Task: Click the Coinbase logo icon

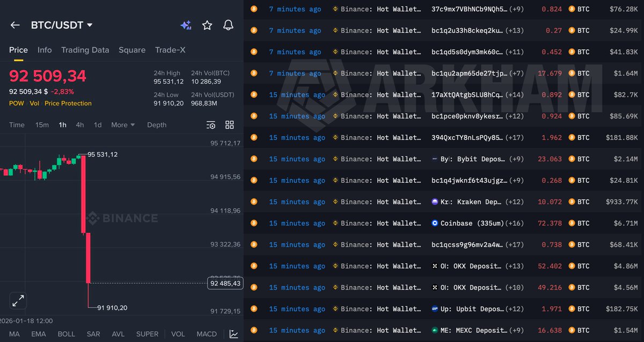Action: 435,224
